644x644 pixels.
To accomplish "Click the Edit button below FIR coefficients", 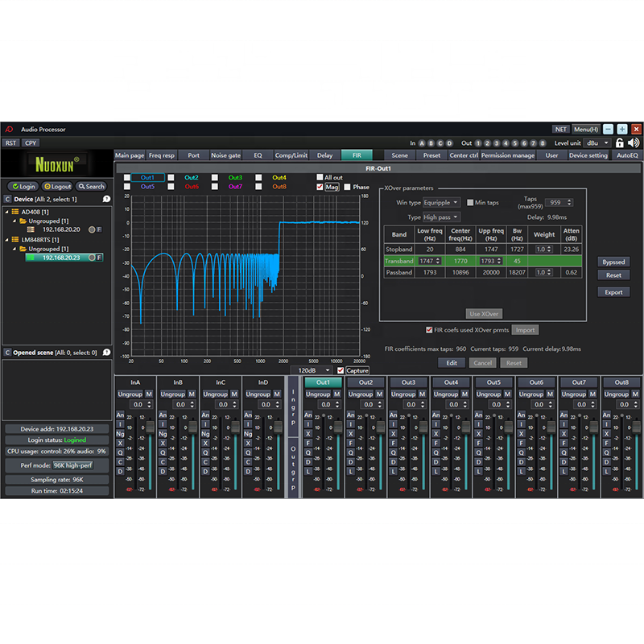I will tap(452, 363).
